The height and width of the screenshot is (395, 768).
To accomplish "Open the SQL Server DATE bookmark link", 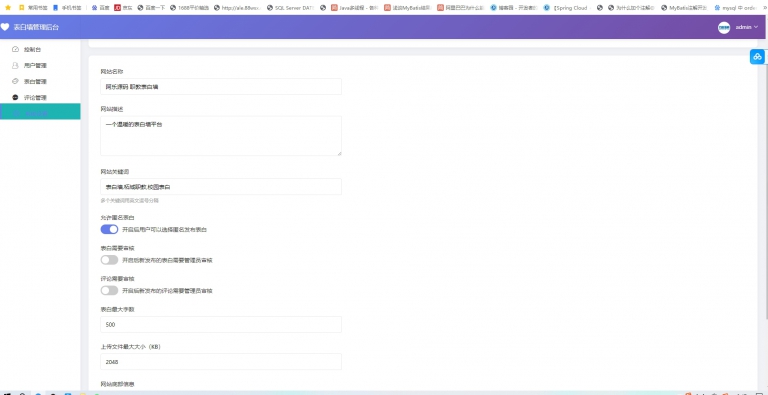I will point(290,8).
